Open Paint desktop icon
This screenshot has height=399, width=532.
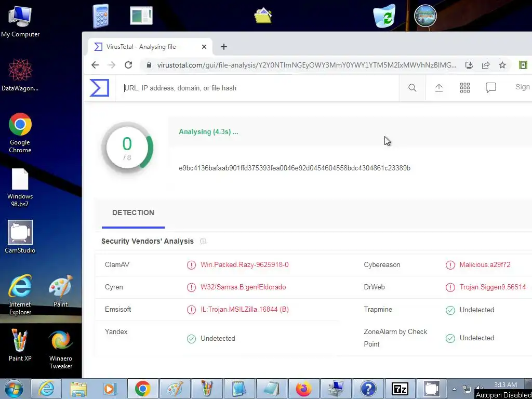pos(60,291)
